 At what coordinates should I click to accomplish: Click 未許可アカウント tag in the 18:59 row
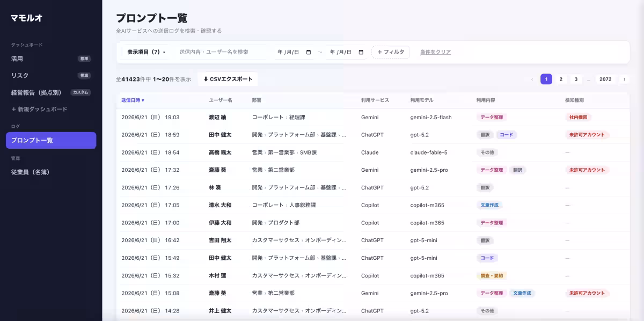(x=587, y=135)
